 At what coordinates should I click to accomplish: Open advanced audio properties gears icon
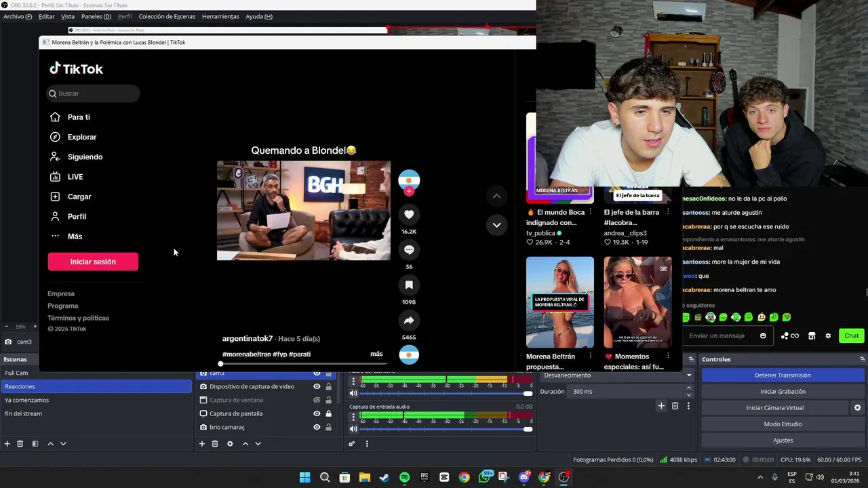pyautogui.click(x=351, y=444)
